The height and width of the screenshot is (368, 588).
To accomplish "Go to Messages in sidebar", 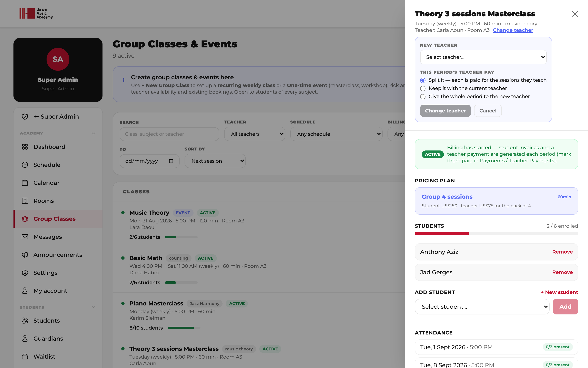I will [x=58, y=237].
